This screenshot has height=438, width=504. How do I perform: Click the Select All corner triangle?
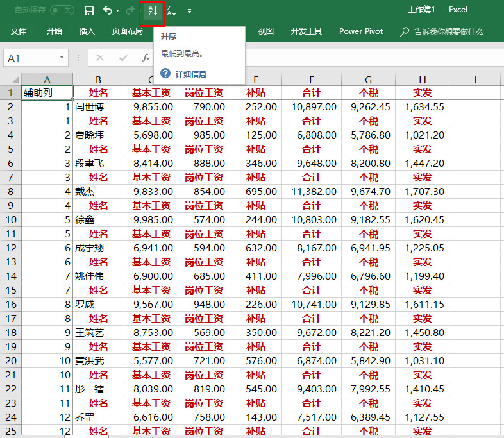pyautogui.click(x=15, y=79)
